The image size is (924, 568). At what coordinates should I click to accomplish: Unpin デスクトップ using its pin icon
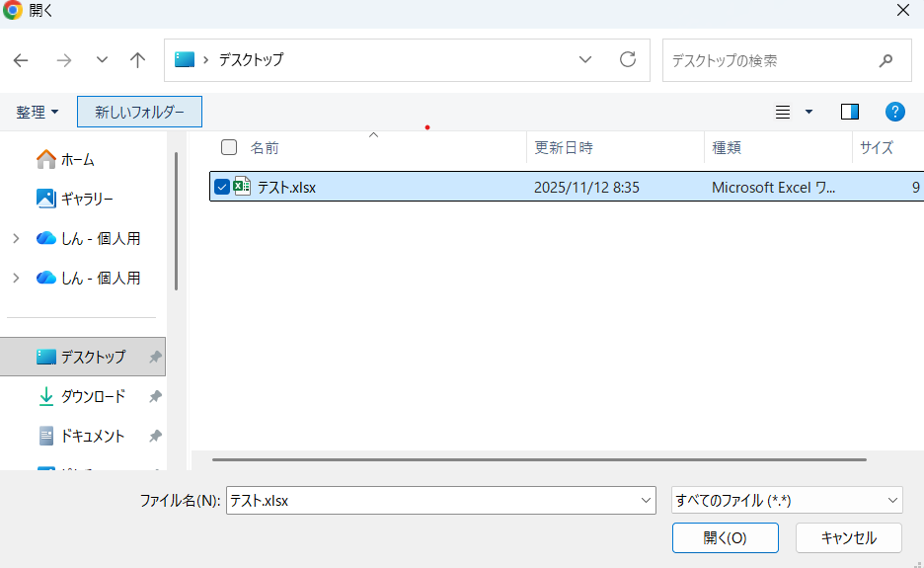coord(155,357)
